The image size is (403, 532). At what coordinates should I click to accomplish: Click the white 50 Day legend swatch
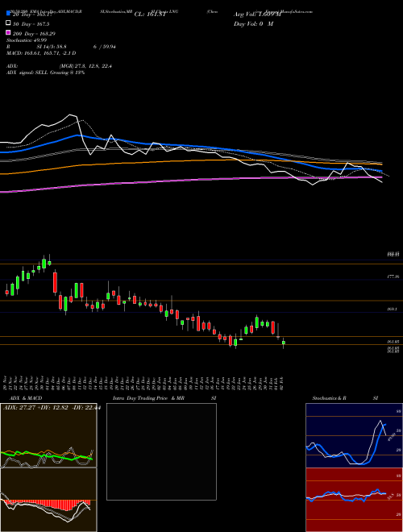point(9,23)
